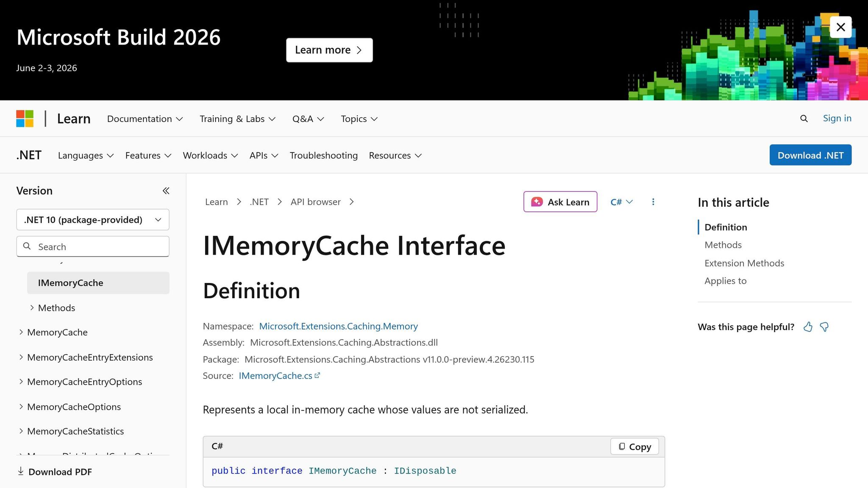Expand the Documentation menu
The height and width of the screenshot is (488, 868).
pyautogui.click(x=145, y=119)
